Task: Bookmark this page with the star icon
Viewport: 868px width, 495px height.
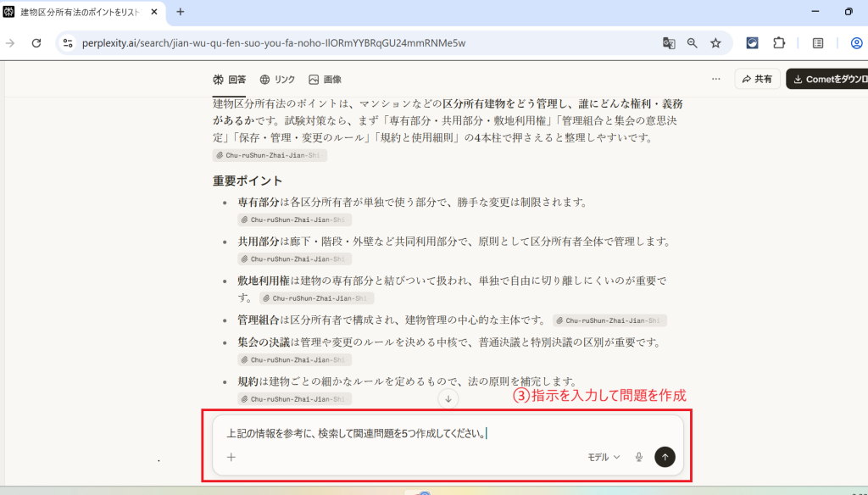Action: click(x=715, y=43)
